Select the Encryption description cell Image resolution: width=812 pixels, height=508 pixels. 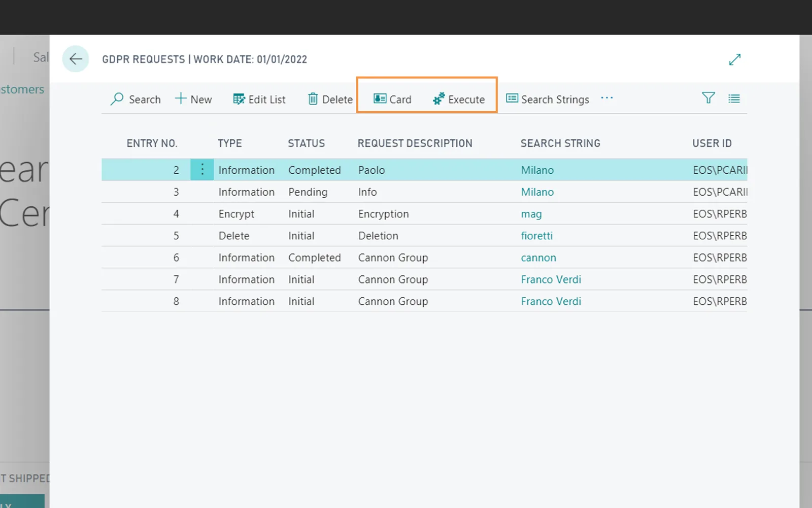click(383, 214)
